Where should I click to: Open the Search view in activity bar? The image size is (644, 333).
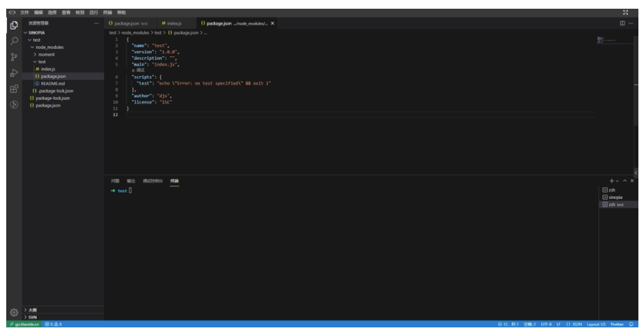point(14,41)
